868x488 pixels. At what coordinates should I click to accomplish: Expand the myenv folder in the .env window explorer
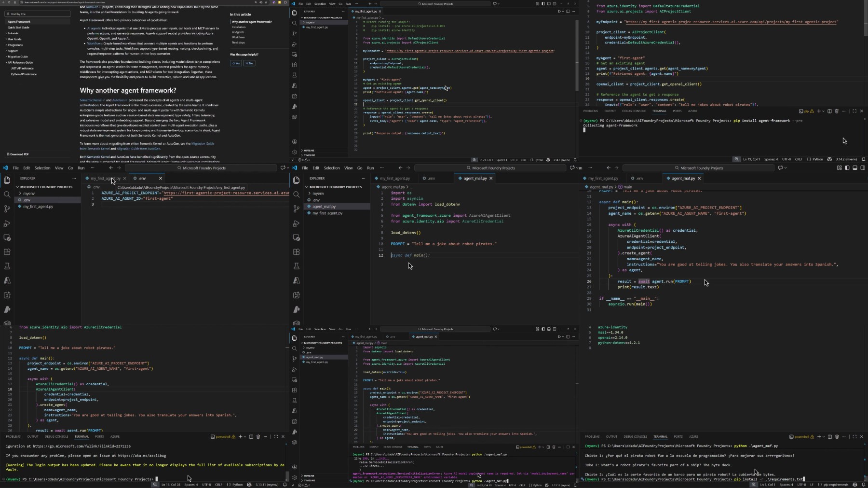pos(29,193)
